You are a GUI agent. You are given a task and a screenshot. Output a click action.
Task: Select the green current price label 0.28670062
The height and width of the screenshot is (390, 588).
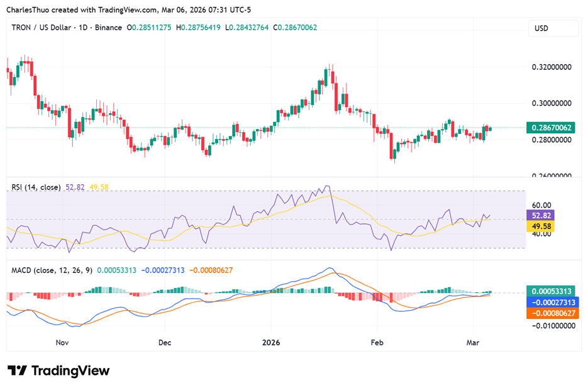552,127
